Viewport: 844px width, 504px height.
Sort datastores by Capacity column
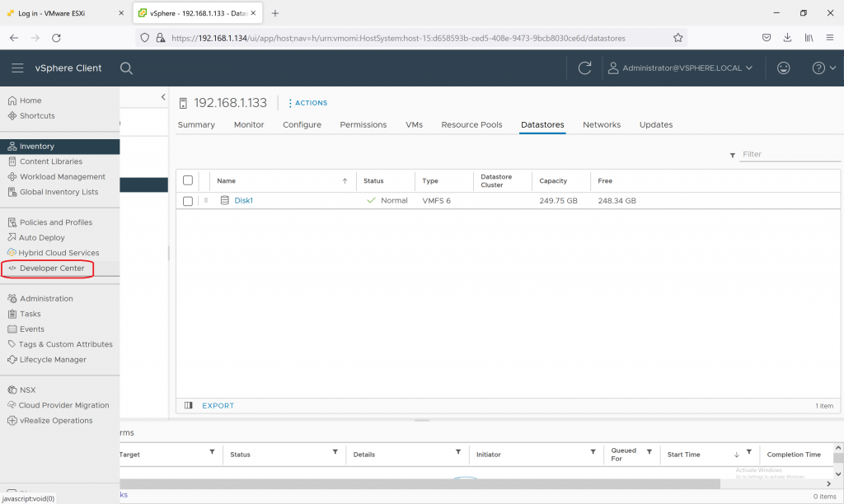coord(553,181)
